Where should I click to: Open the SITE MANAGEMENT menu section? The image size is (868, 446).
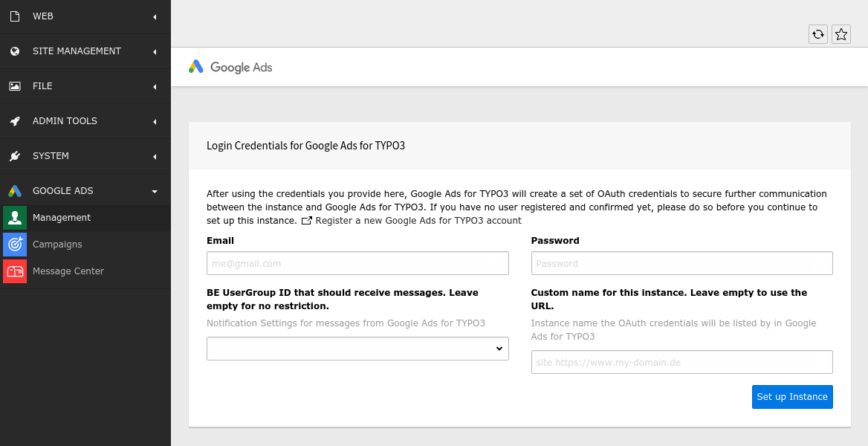85,51
